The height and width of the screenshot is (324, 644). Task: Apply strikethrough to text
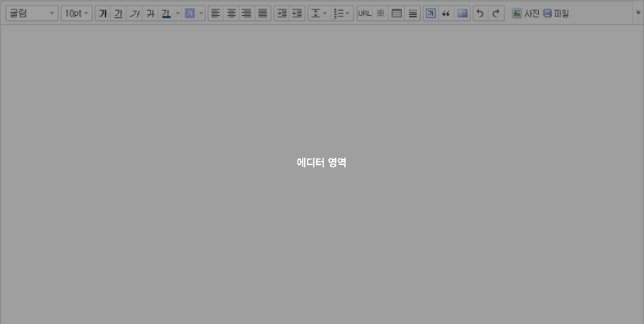pos(150,13)
